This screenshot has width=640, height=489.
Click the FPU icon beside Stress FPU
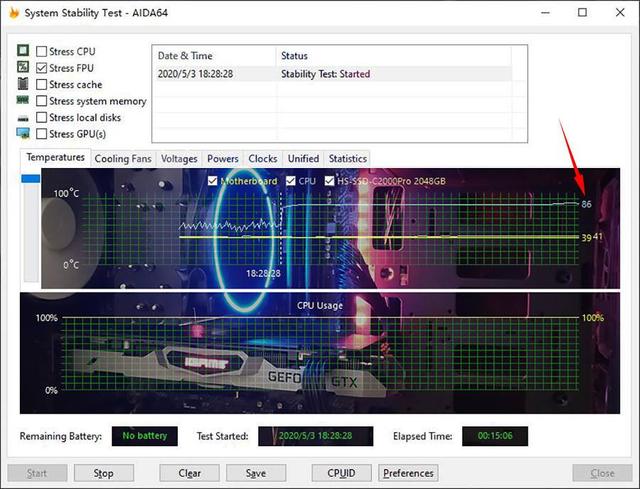tap(23, 67)
